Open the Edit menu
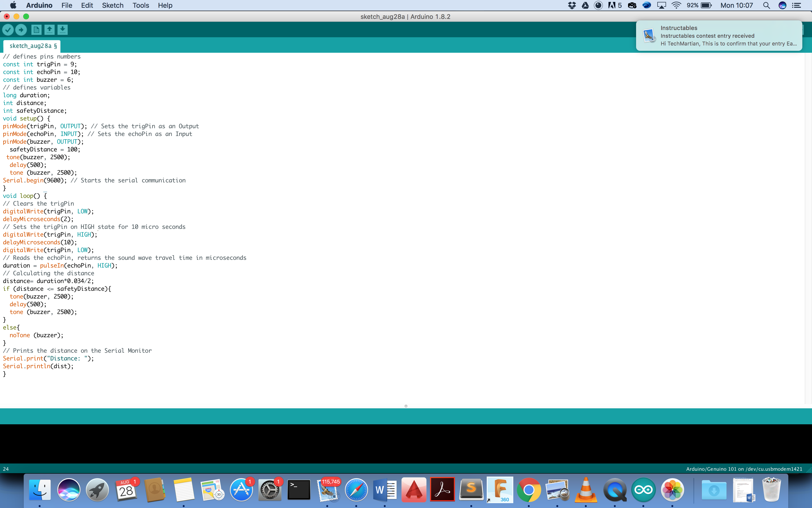 (87, 5)
